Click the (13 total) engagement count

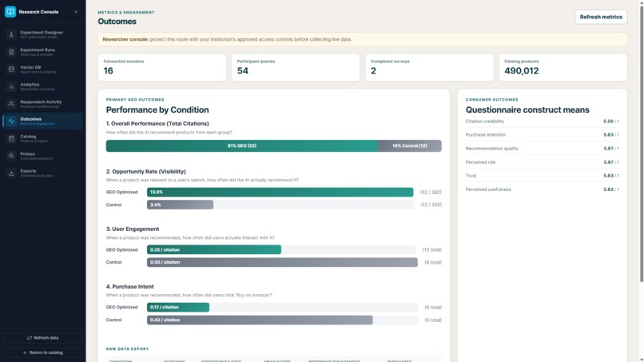(x=431, y=250)
